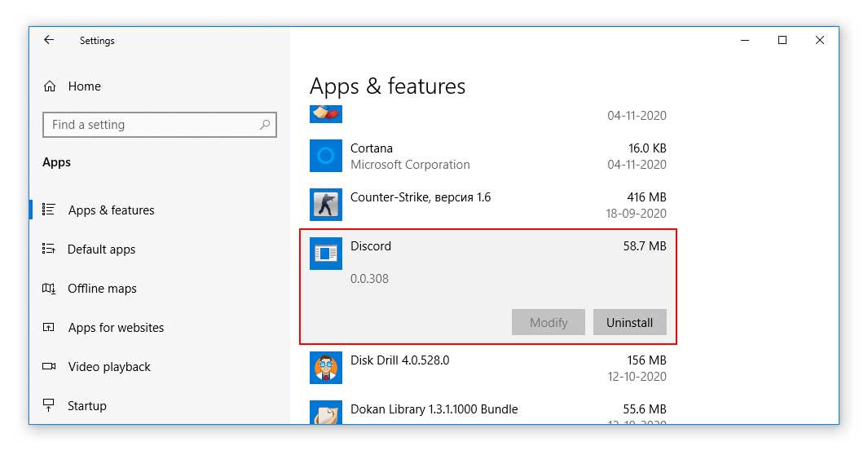Viewport: 868px width, 455px height.
Task: Click the 16.0 KB size of Cortana
Action: [647, 148]
